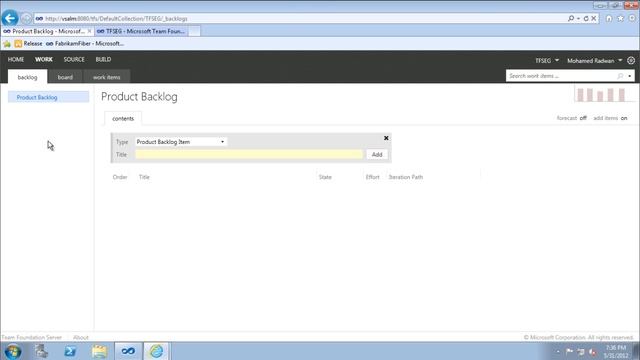Image resolution: width=640 pixels, height=360 pixels.
Task: Select the board tab
Action: point(65,77)
